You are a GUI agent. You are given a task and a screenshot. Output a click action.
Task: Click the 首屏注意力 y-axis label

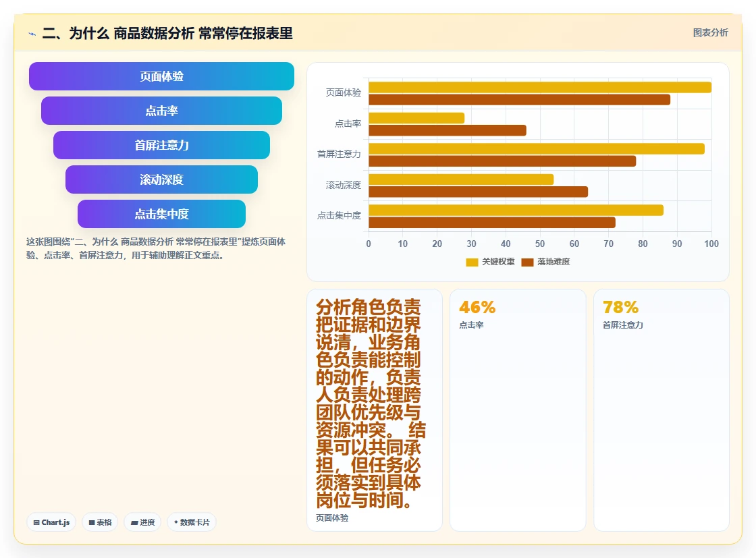click(339, 155)
